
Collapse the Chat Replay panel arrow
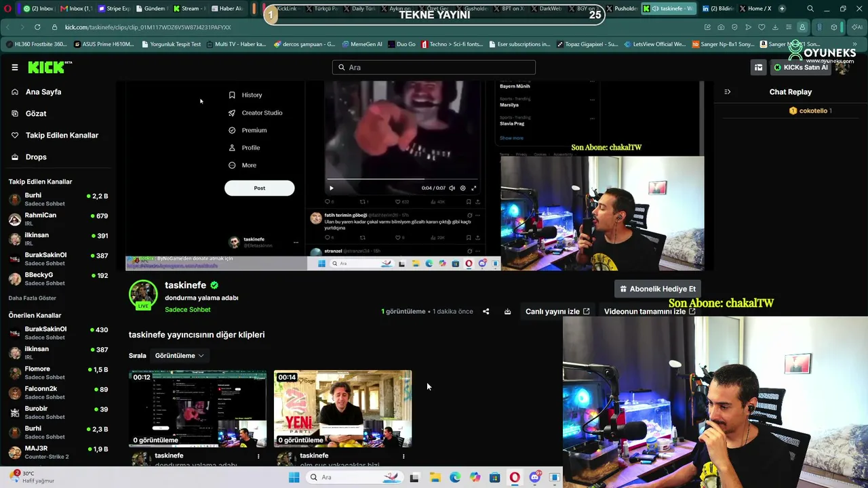[727, 92]
